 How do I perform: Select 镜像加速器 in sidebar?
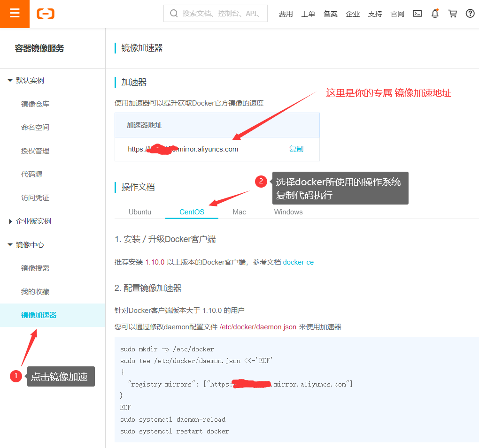(x=53, y=315)
